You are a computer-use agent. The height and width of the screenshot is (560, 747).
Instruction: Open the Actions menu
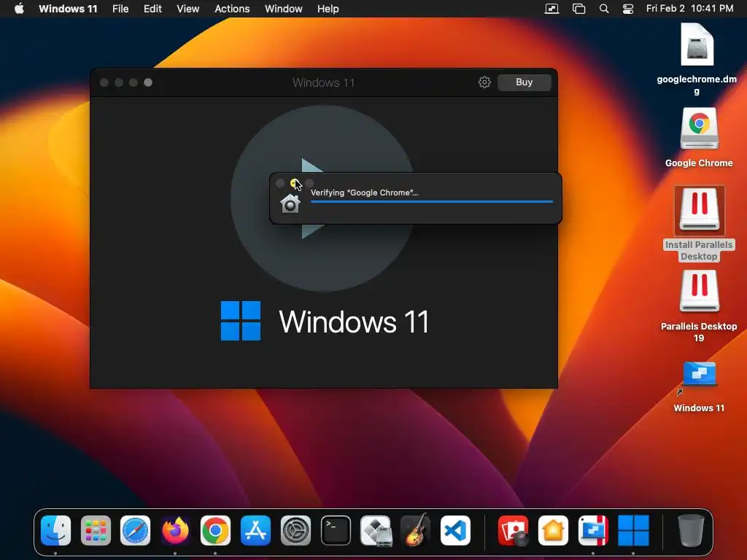[232, 9]
